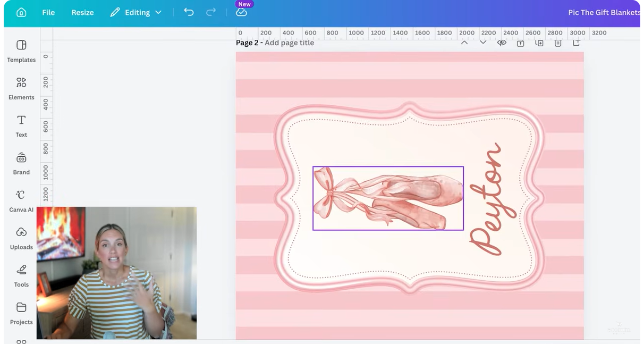This screenshot has width=644, height=344.
Task: Open the Resize menu
Action: 82,12
